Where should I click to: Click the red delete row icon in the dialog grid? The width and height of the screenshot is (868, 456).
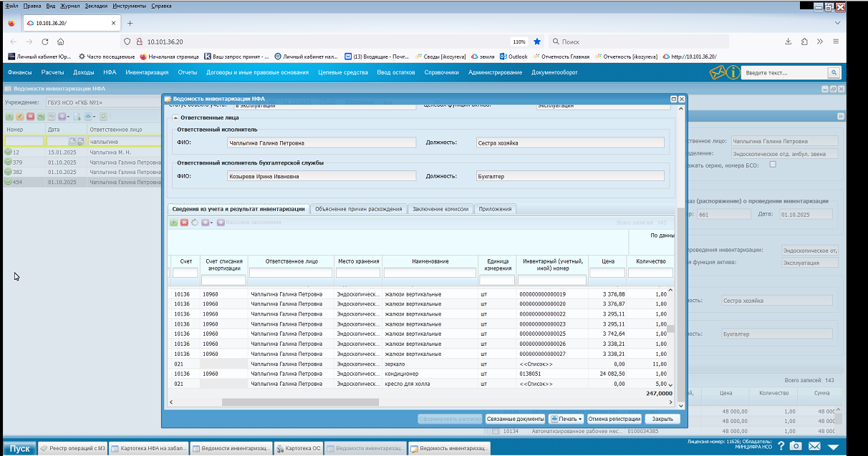pos(184,223)
